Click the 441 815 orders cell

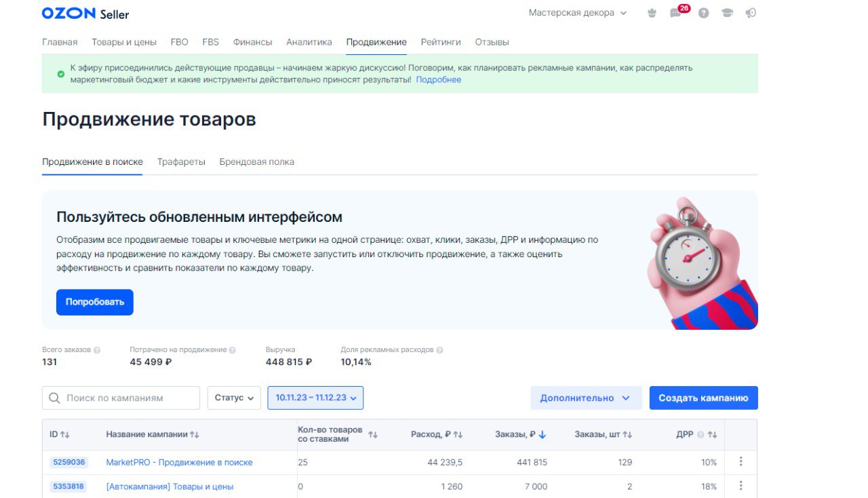pyautogui.click(x=531, y=463)
